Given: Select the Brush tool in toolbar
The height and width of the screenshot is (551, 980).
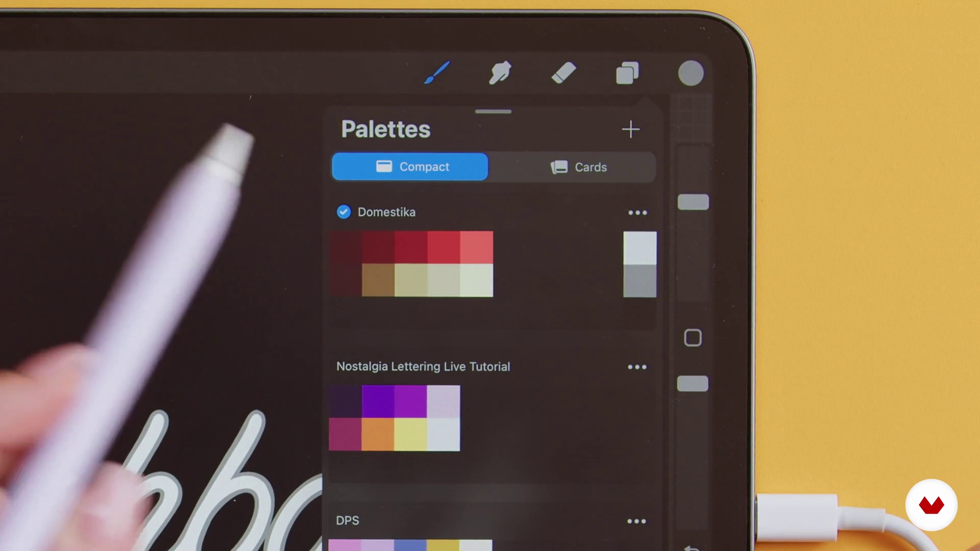Looking at the screenshot, I should [x=435, y=72].
